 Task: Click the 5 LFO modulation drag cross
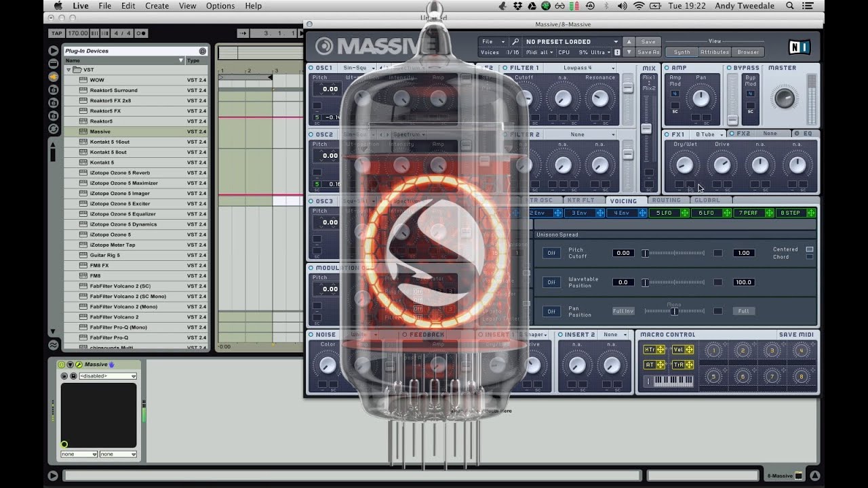(685, 213)
